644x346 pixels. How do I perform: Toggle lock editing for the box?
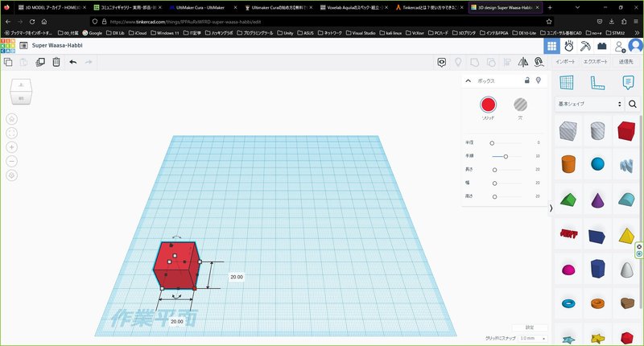527,80
